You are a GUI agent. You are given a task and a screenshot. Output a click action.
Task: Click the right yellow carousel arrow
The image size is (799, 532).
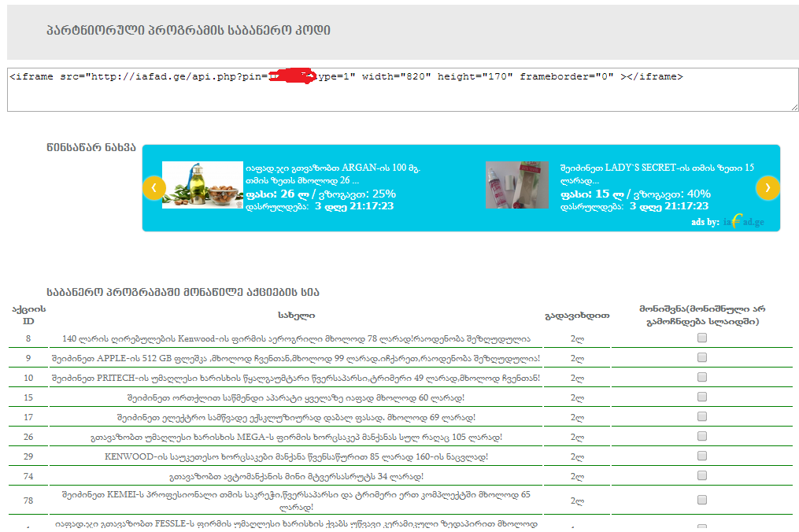coord(768,188)
